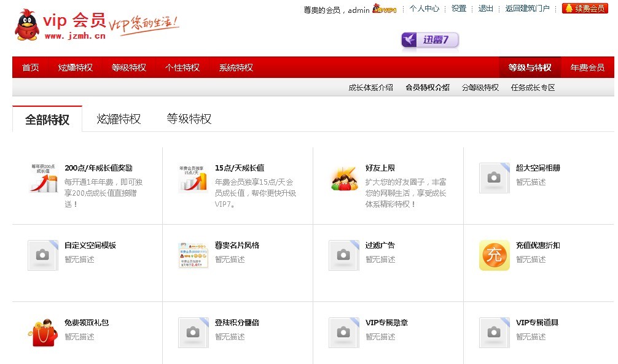This screenshot has height=364, width=618.
Task: Open 年费会员 nav item
Action: tap(587, 68)
